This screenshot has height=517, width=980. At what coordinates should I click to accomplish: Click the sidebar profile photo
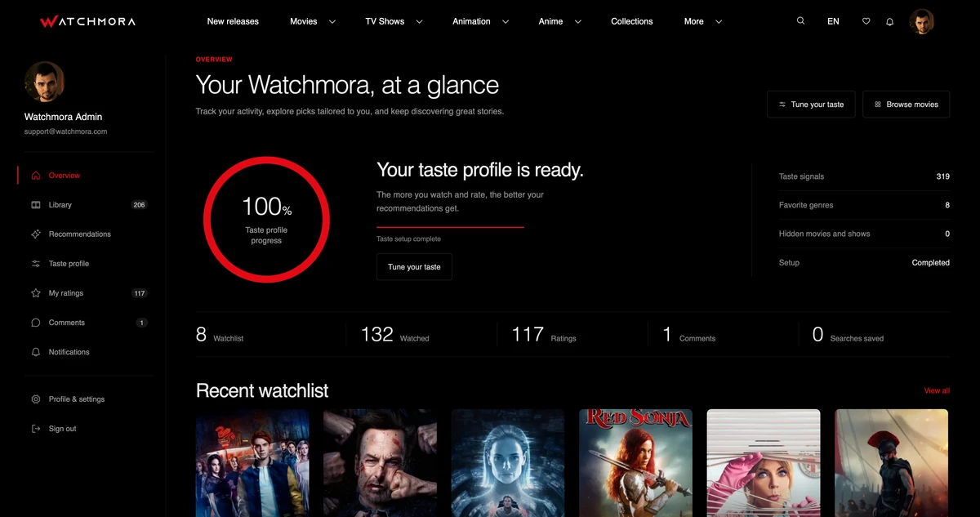[x=44, y=82]
